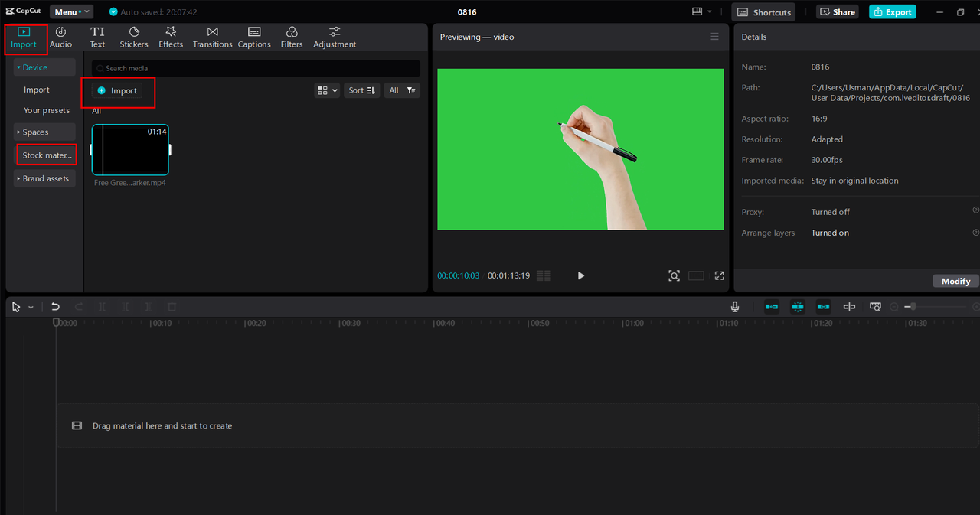Viewport: 980px width, 515px height.
Task: Switch to the Filters tab
Action: click(x=292, y=37)
